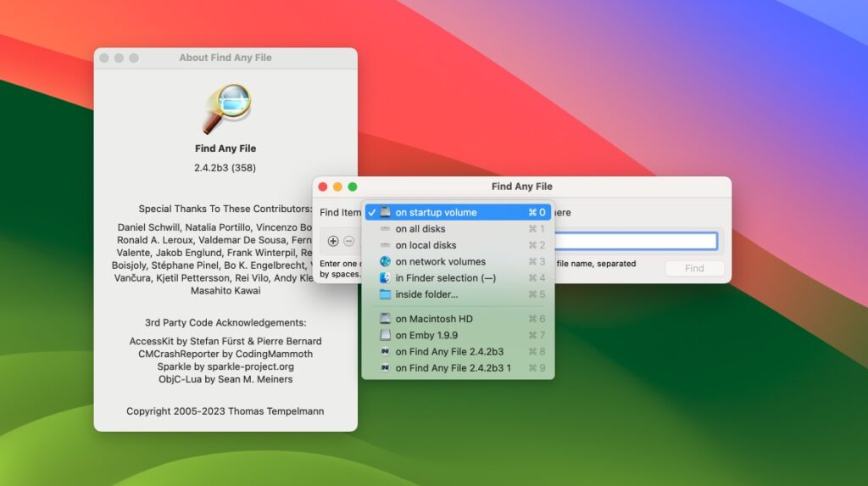
Task: Click bold 'Find Any File' app name
Action: pos(225,148)
